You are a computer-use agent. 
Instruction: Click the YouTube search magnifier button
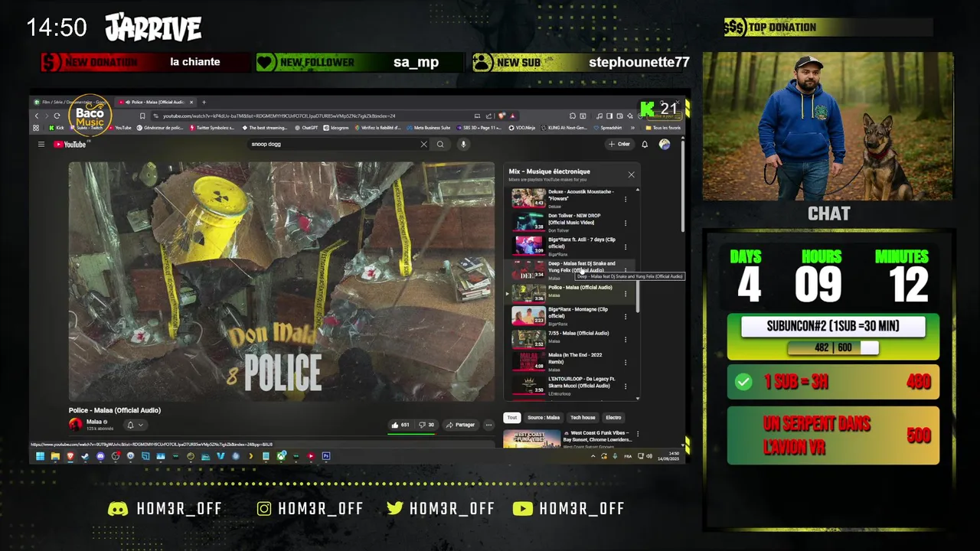pos(440,144)
